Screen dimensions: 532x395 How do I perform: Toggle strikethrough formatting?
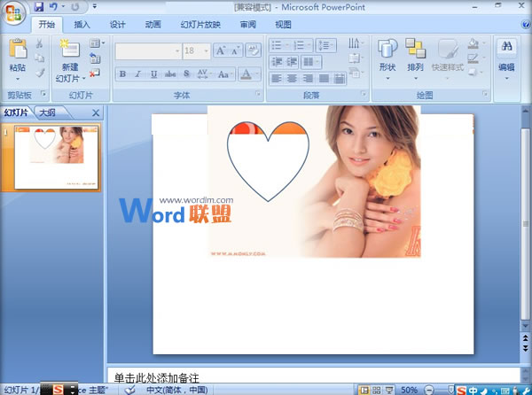170,74
